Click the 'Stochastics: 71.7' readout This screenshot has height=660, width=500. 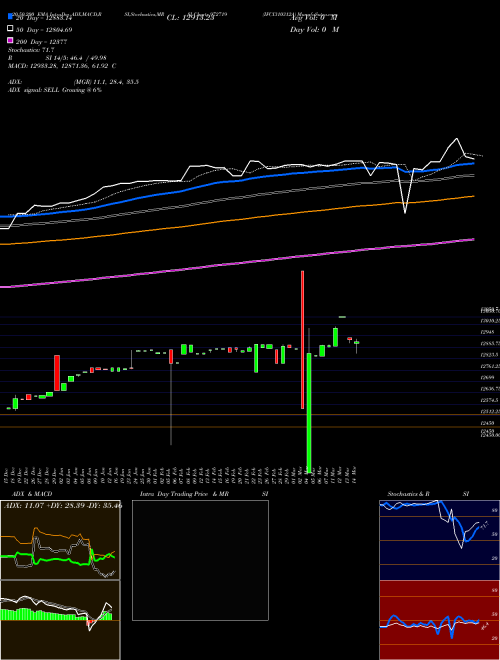click(x=31, y=50)
